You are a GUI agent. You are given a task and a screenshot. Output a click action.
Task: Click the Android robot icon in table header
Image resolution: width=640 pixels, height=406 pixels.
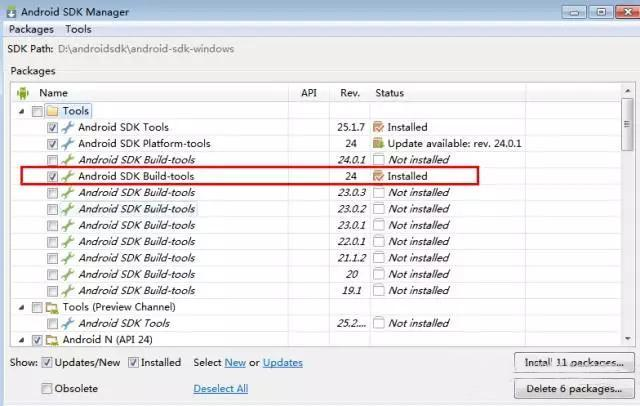pos(23,93)
